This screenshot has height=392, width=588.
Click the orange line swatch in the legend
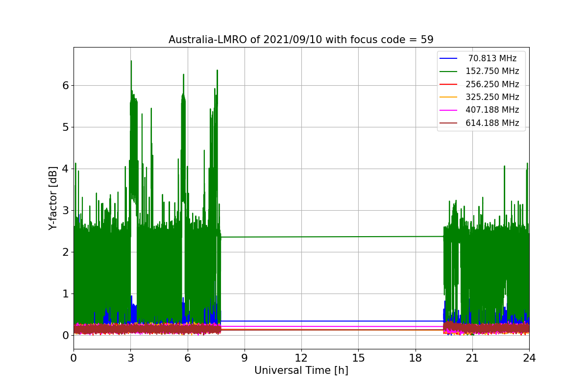449,97
